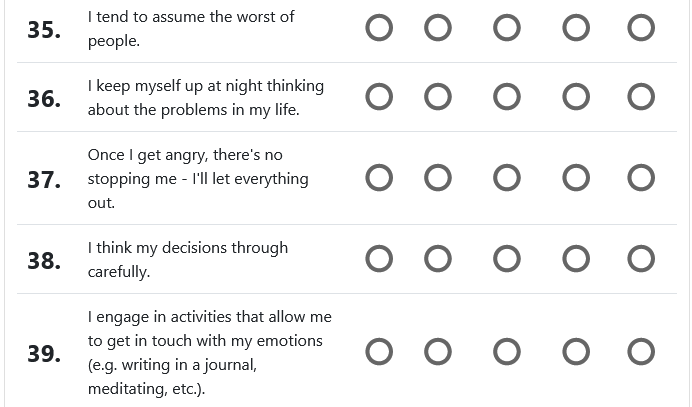Choose fourth option for question 36
Screen dimensions: 692x407
[576, 97]
